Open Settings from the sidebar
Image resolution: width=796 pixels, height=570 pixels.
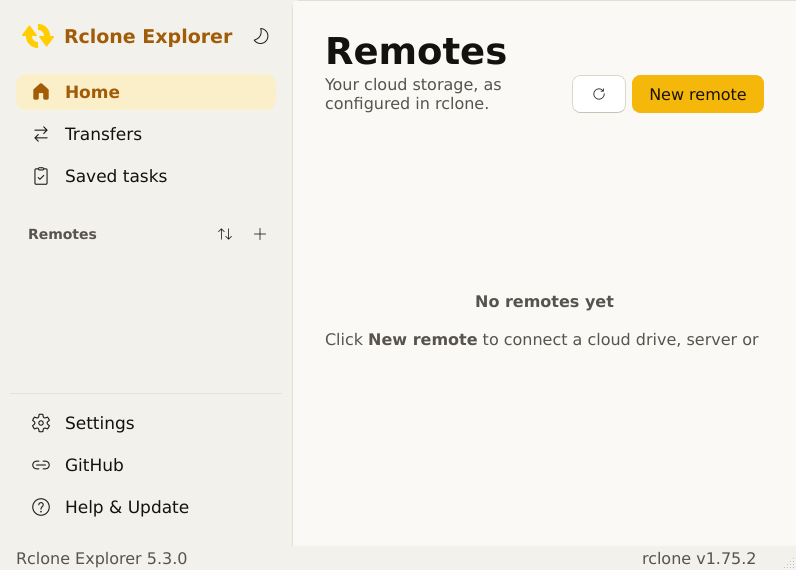(146, 423)
